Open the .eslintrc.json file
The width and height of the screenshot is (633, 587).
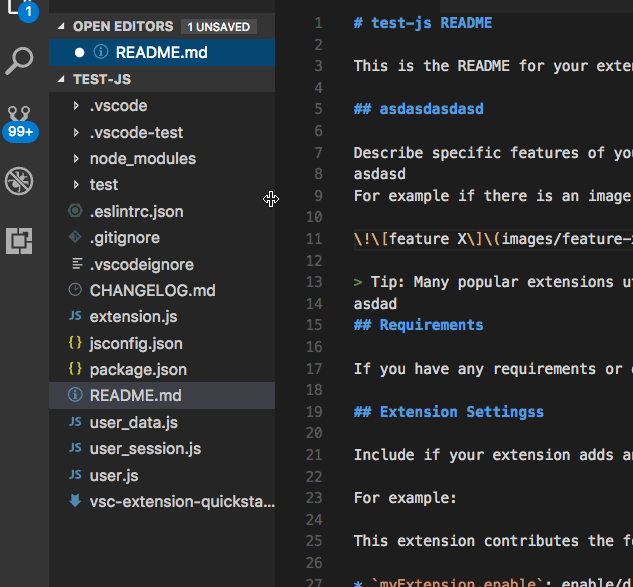[162, 212]
